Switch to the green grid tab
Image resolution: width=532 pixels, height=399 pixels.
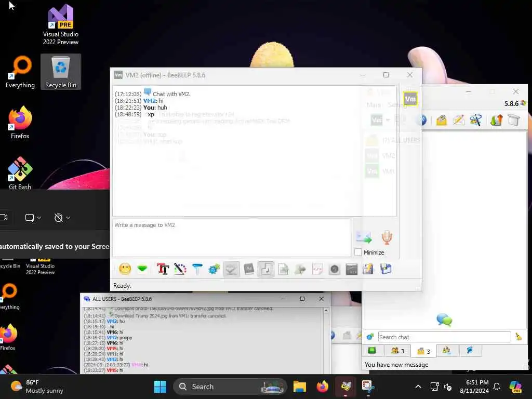coord(372,351)
